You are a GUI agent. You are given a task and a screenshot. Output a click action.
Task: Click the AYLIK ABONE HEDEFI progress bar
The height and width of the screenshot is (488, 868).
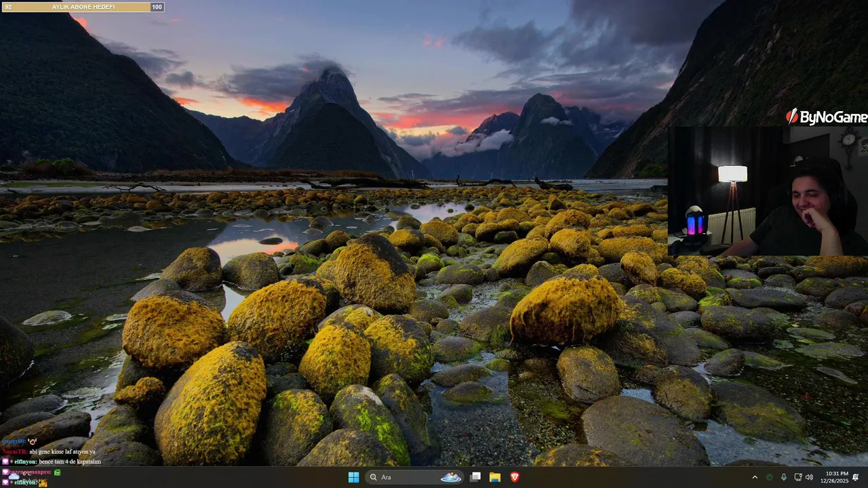(x=83, y=7)
